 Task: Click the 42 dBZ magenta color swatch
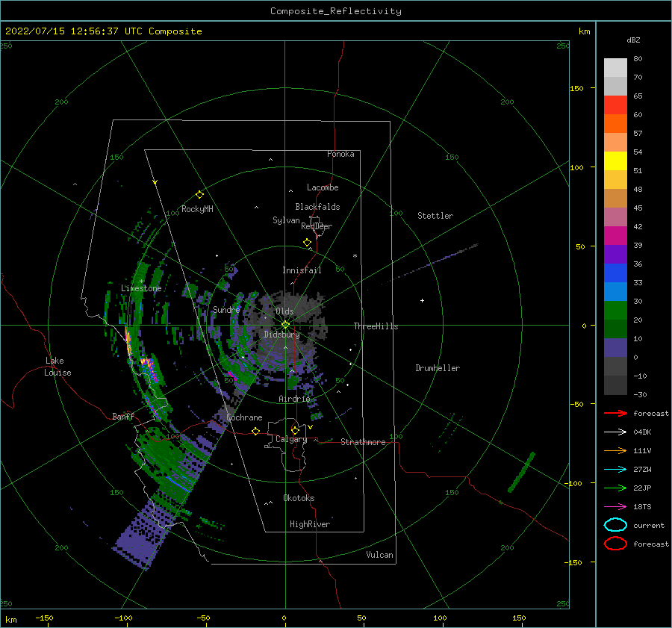(615, 235)
